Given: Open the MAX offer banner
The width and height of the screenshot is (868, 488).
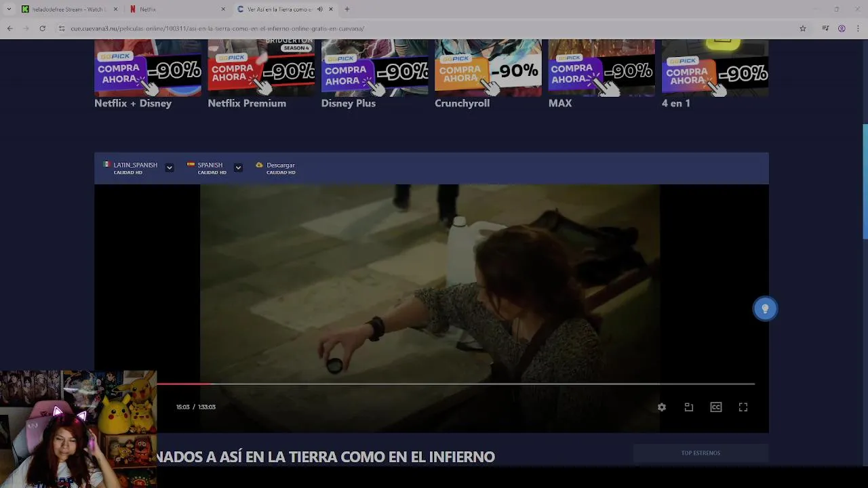Looking at the screenshot, I should 601,68.
